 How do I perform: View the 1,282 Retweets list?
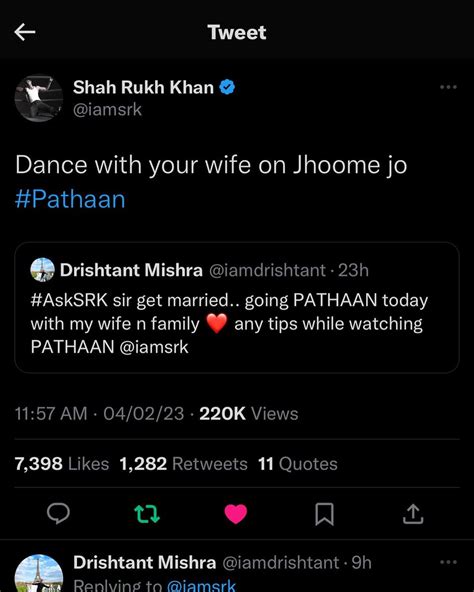184,464
